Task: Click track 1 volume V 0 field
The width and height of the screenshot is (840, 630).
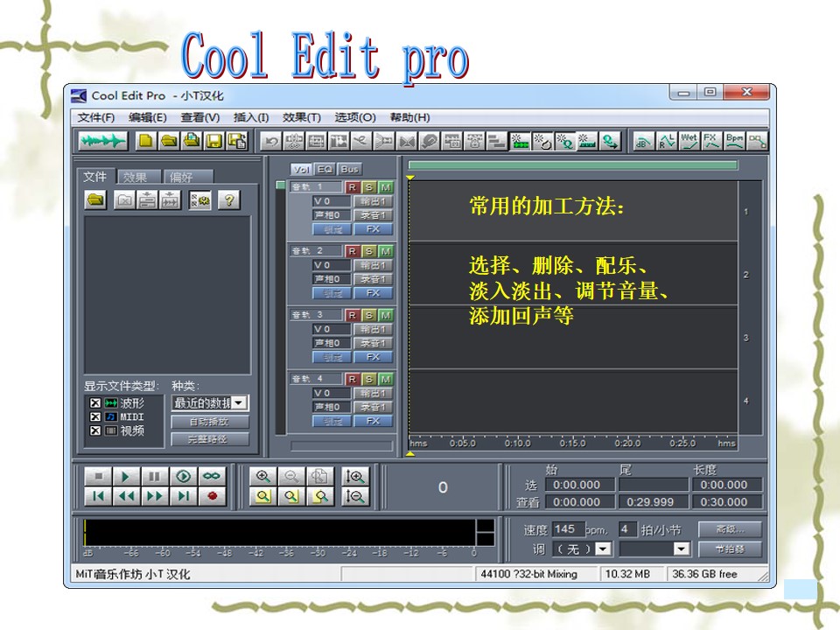Action: (x=331, y=201)
